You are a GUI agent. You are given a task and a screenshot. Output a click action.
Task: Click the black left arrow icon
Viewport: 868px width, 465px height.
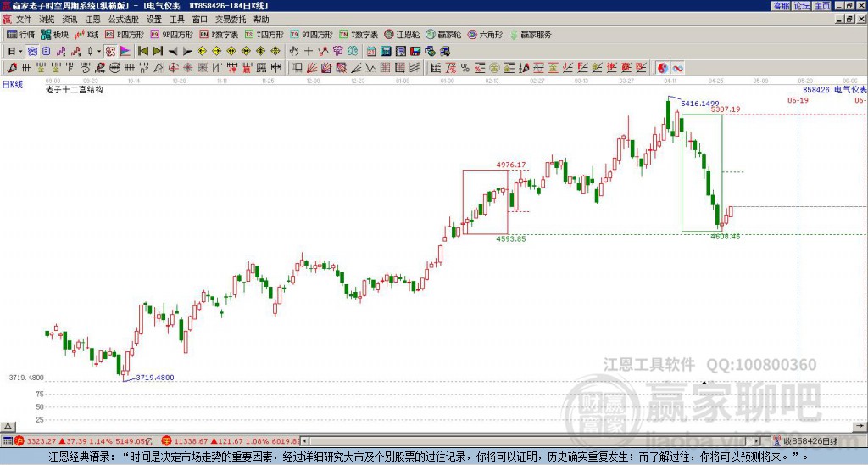[172, 52]
